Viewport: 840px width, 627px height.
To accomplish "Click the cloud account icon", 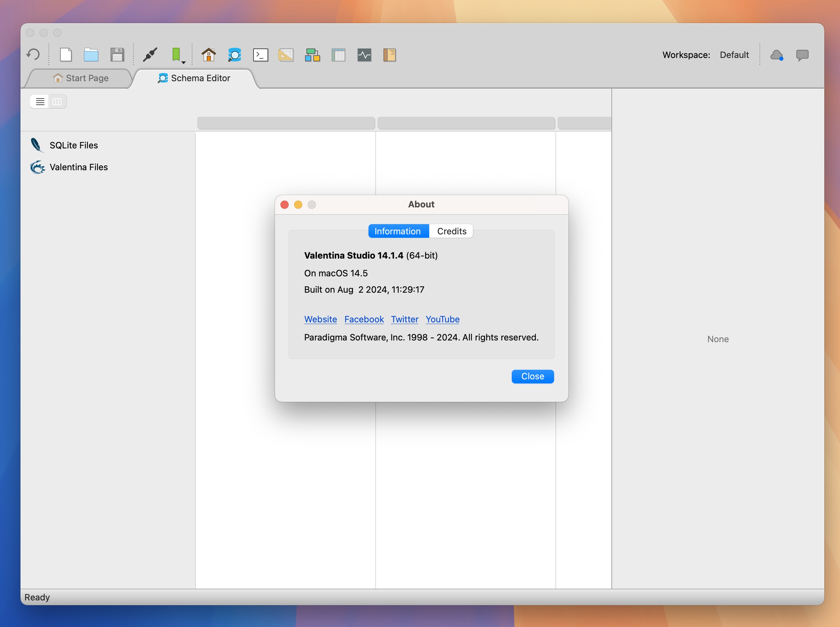I will click(777, 55).
